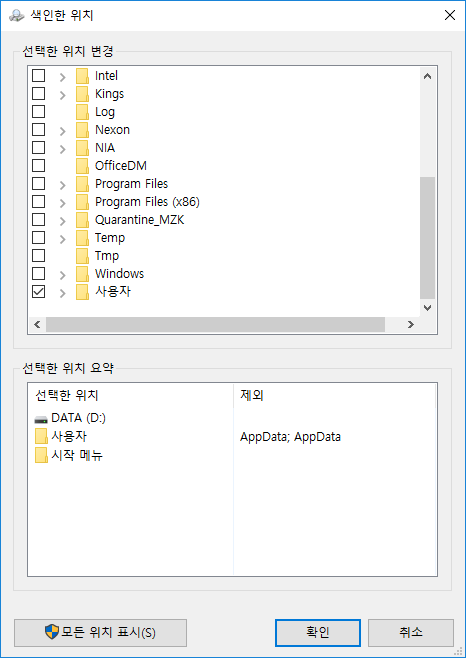466x658 pixels.
Task: Click the 제외 column header
Action: pos(335,395)
